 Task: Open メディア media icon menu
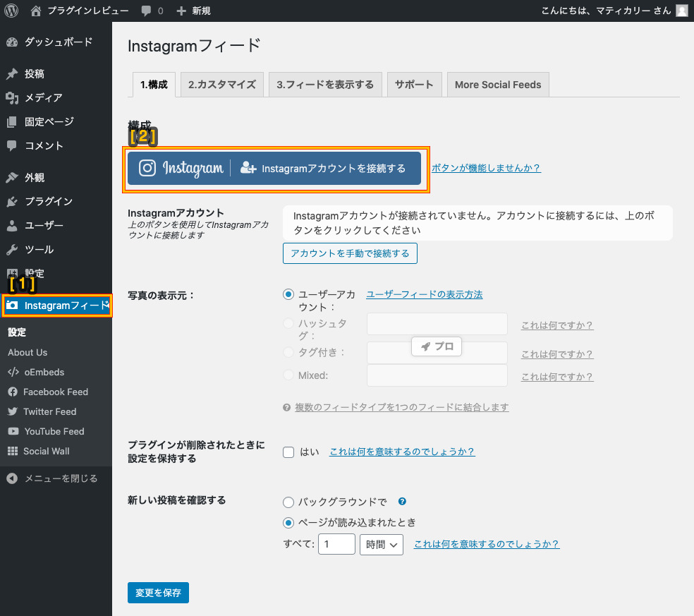pyautogui.click(x=13, y=98)
